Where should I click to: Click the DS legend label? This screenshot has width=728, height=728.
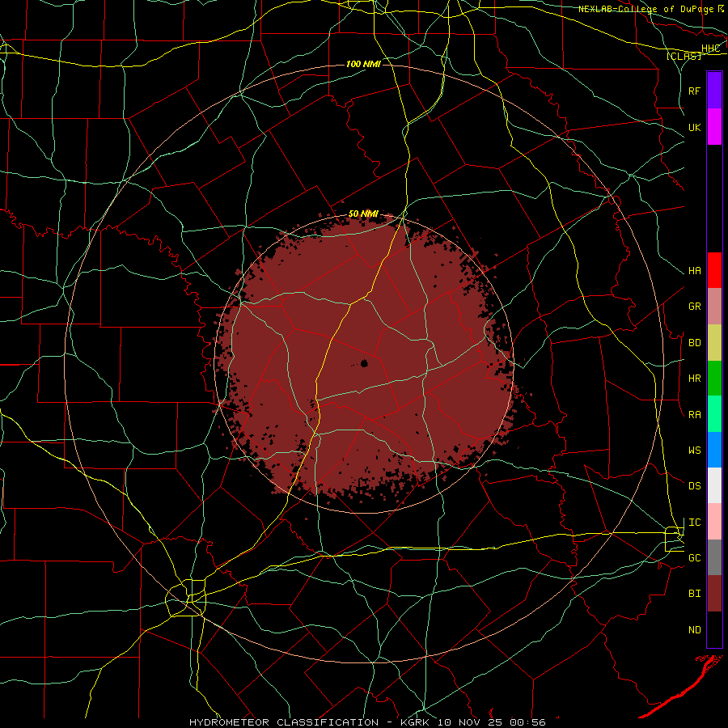click(695, 486)
